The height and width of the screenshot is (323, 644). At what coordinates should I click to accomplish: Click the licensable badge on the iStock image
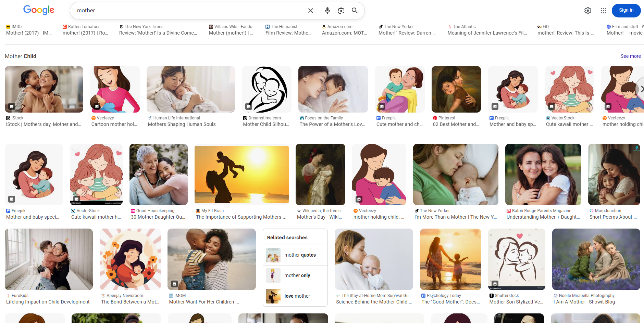[x=12, y=106]
